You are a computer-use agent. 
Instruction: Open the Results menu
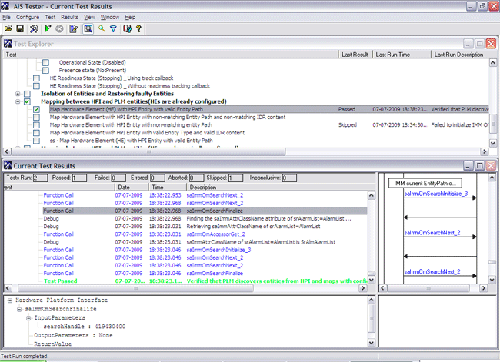tap(69, 17)
